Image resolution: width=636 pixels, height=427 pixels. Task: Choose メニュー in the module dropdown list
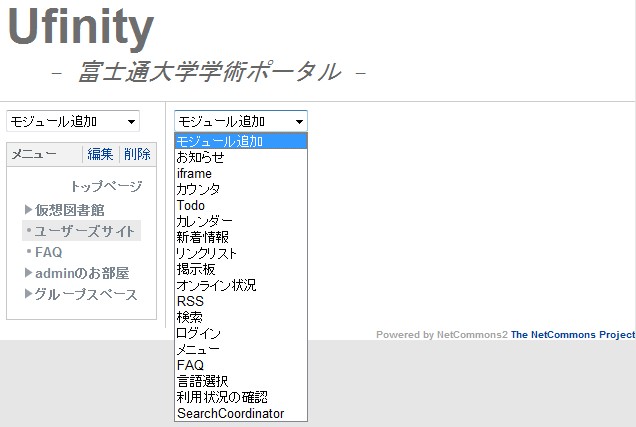point(241,349)
